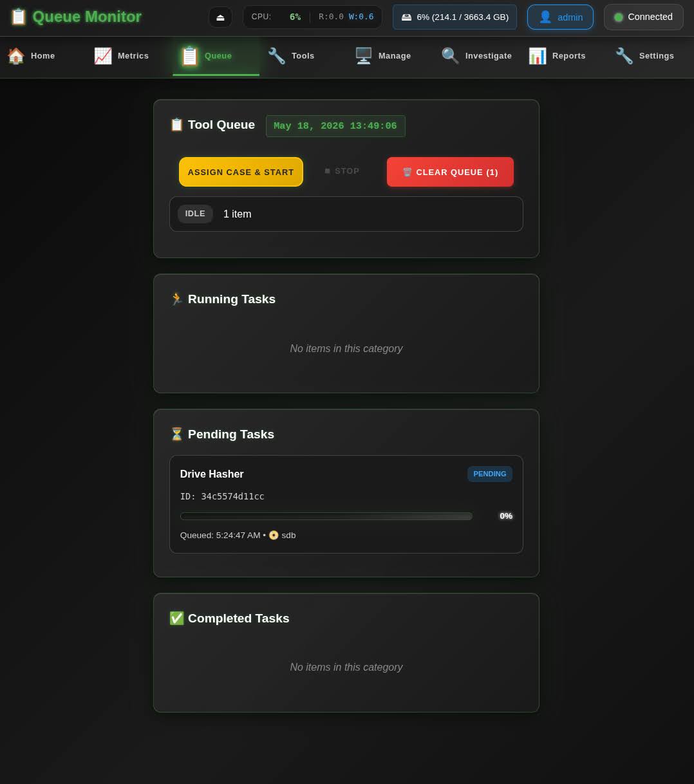The width and height of the screenshot is (694, 784).
Task: Click the Drive Hasher progress bar
Action: pos(326,516)
